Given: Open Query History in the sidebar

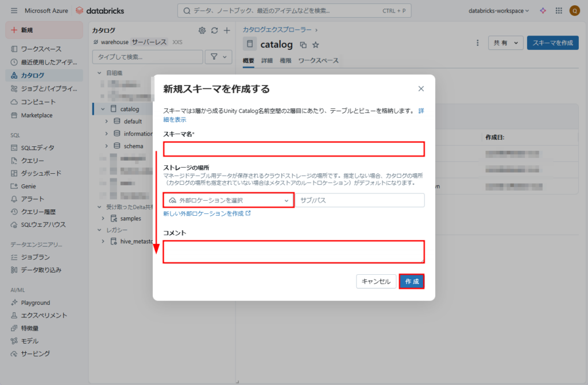Looking at the screenshot, I should [x=44, y=212].
